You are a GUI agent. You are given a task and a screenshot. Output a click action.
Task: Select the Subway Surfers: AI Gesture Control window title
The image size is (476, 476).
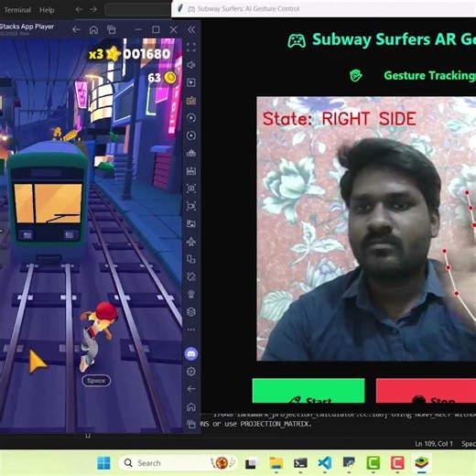[248, 9]
